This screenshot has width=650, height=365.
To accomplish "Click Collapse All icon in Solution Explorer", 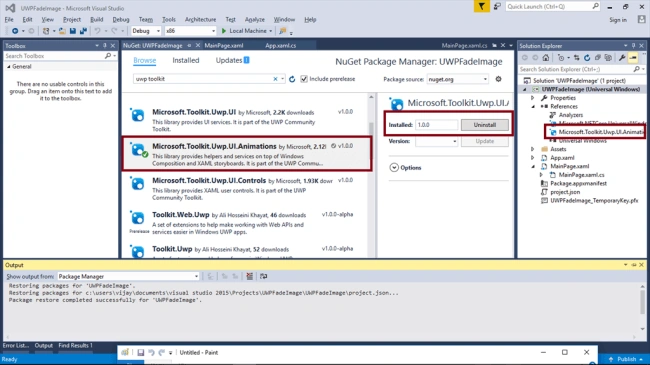I will [597, 58].
